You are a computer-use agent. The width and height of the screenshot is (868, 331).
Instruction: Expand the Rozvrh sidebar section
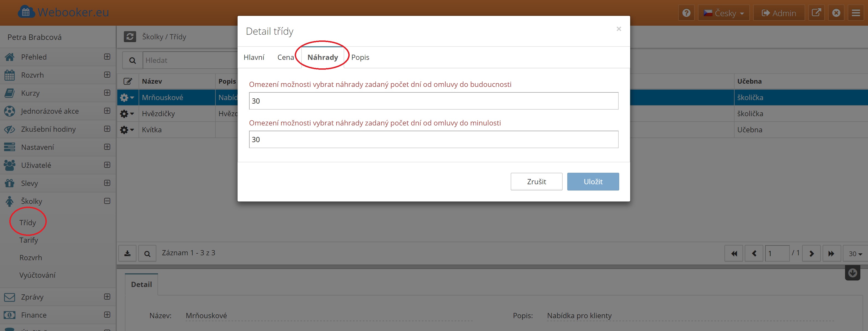[107, 75]
